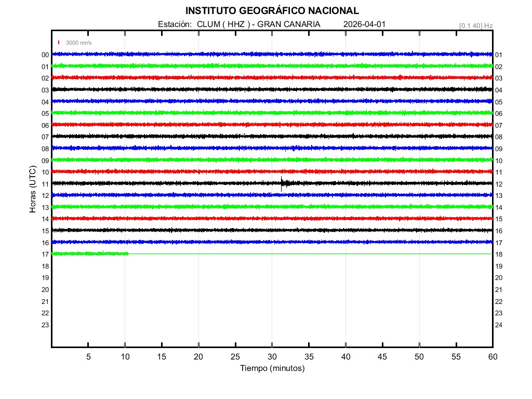
Task: Select the date 2026-04-01 in the header
Action: tap(364, 24)
